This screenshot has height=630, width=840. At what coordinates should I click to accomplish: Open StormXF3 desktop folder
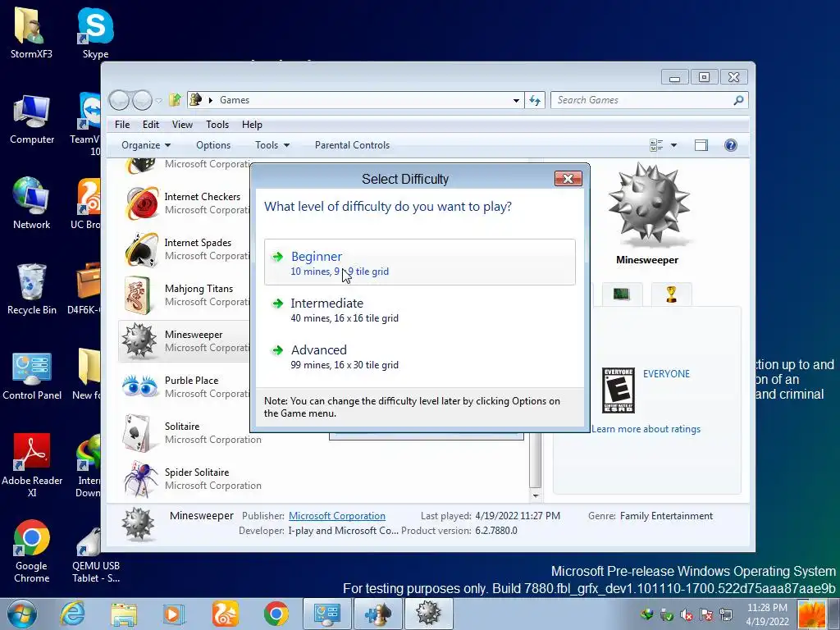click(32, 33)
